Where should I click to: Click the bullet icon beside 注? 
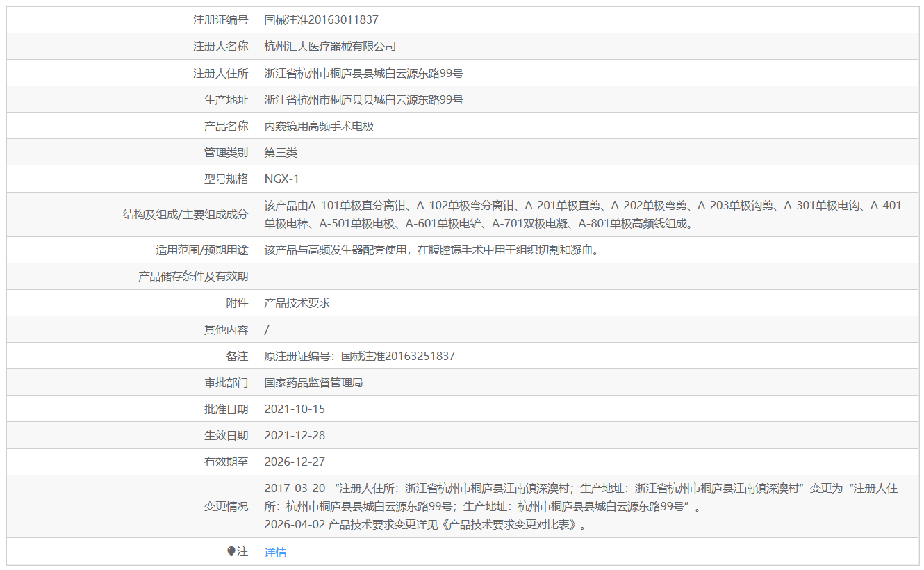click(231, 551)
